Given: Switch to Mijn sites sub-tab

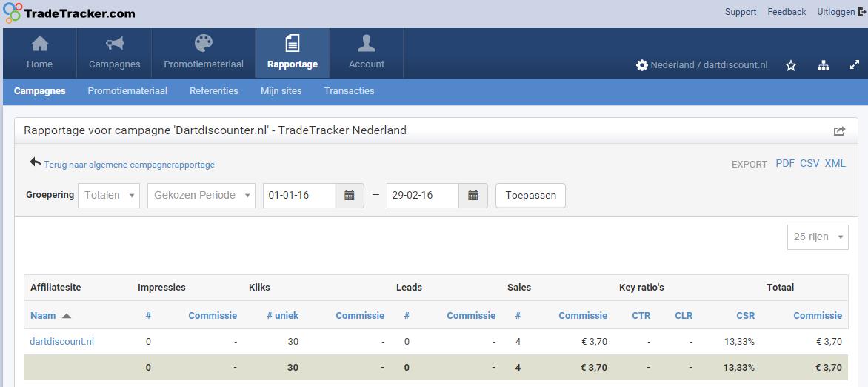Looking at the screenshot, I should click(x=281, y=91).
